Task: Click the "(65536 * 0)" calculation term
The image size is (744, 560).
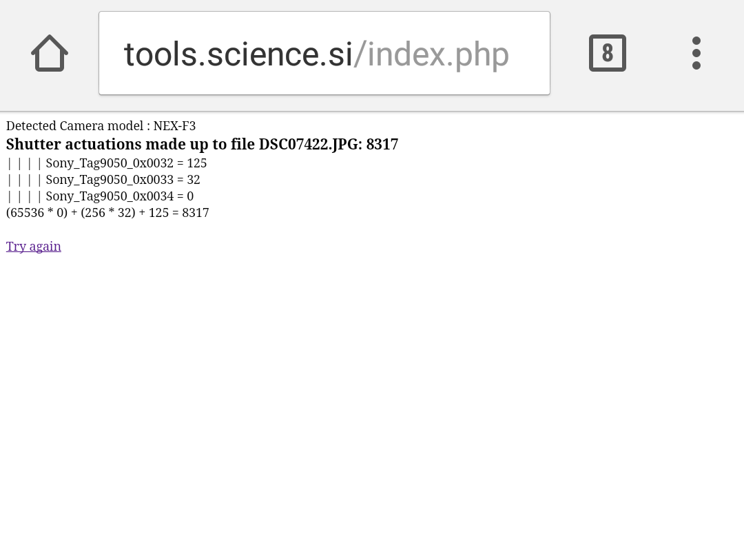Action: 37,213
